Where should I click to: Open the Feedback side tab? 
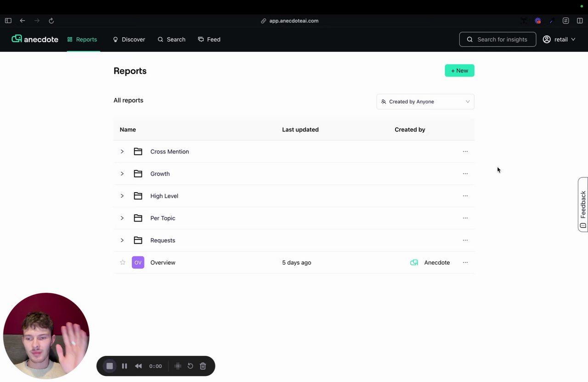(x=583, y=205)
